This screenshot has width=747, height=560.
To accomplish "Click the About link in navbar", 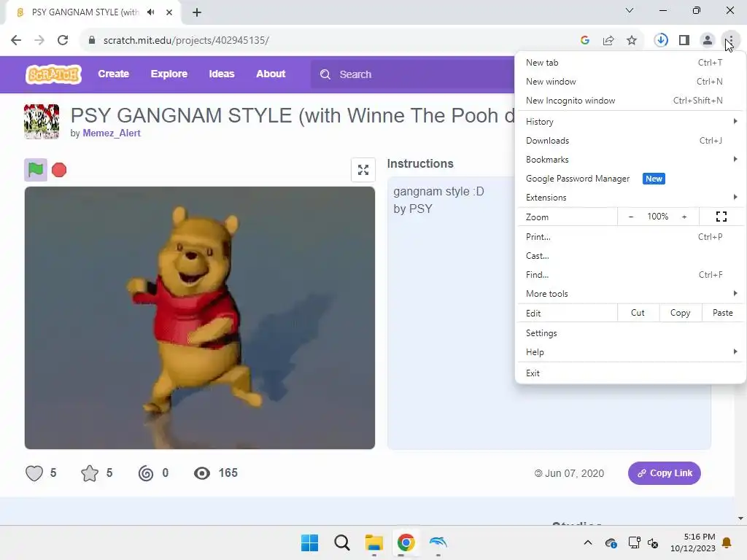I will [271, 74].
